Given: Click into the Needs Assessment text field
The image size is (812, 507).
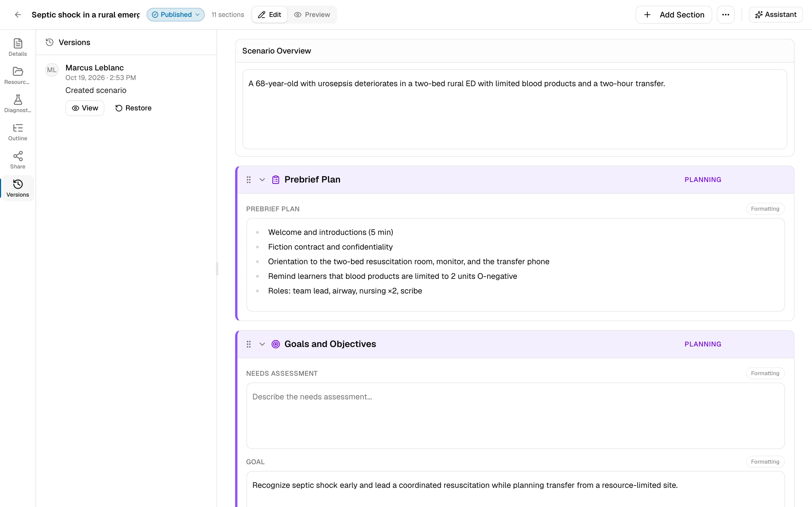Looking at the screenshot, I should click(x=515, y=416).
